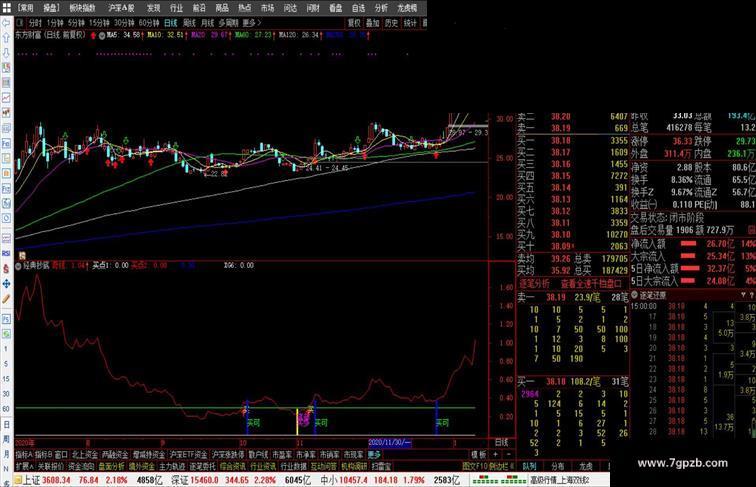Switch to 30分钟 chart tab

(x=124, y=23)
